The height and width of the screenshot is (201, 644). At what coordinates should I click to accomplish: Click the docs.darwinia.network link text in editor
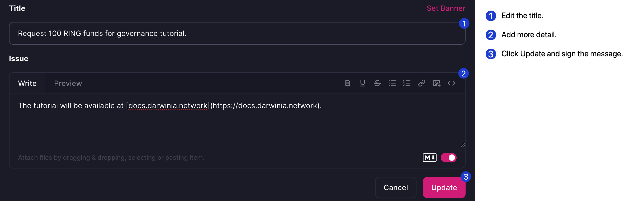pos(168,106)
